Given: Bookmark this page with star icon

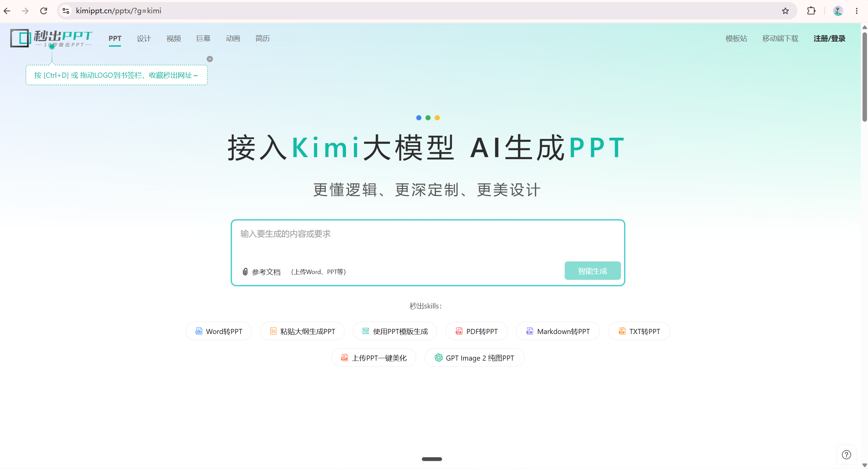Looking at the screenshot, I should pos(785,11).
